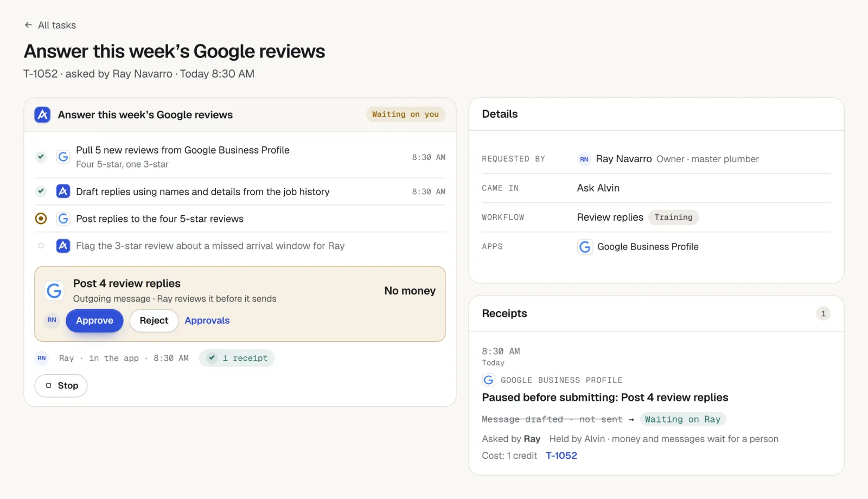
Task: Approve the 4 review replies
Action: (94, 321)
